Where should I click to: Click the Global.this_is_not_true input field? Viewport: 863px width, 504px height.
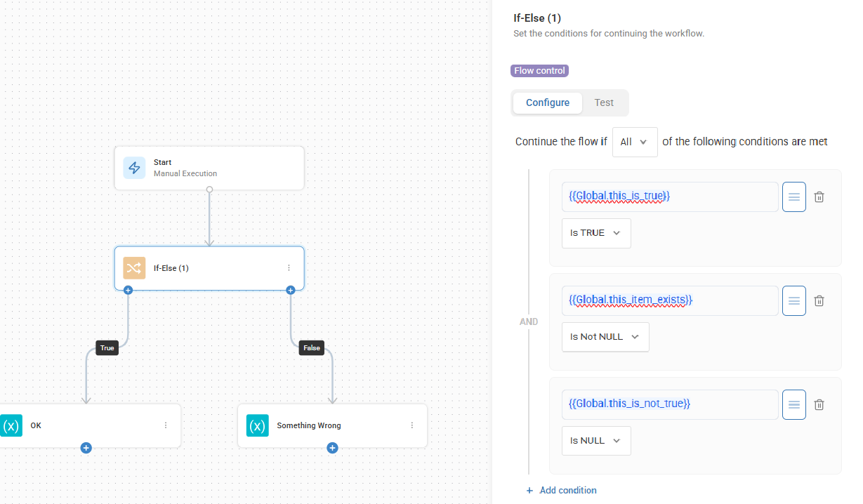669,404
